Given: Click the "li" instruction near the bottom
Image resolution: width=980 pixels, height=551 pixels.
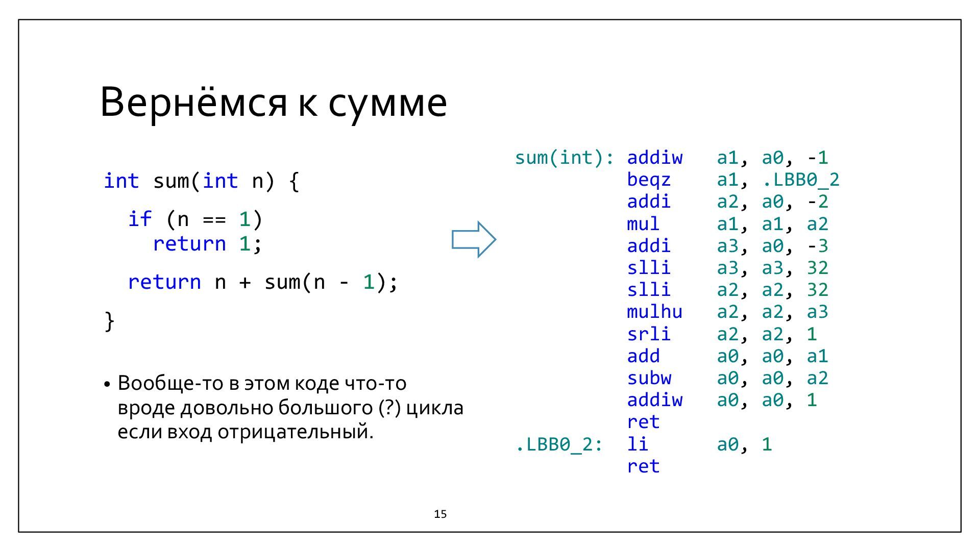Looking at the screenshot, I should tap(638, 444).
